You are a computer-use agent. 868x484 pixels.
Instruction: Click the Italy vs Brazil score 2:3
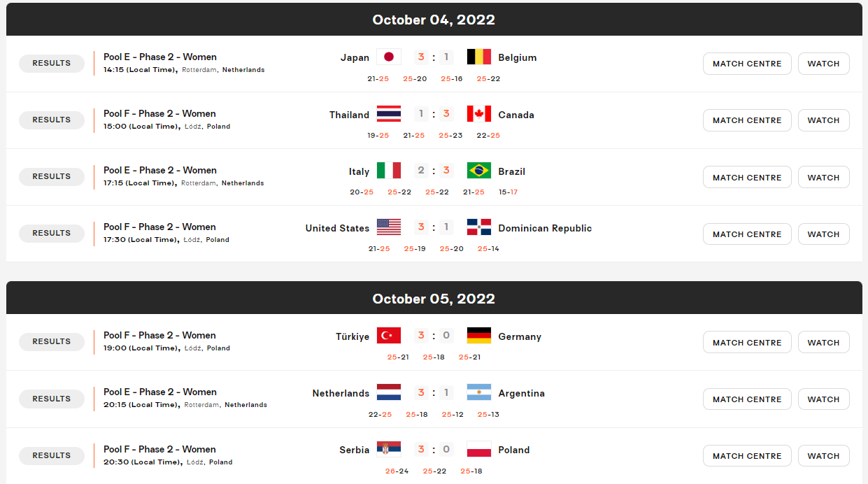434,171
